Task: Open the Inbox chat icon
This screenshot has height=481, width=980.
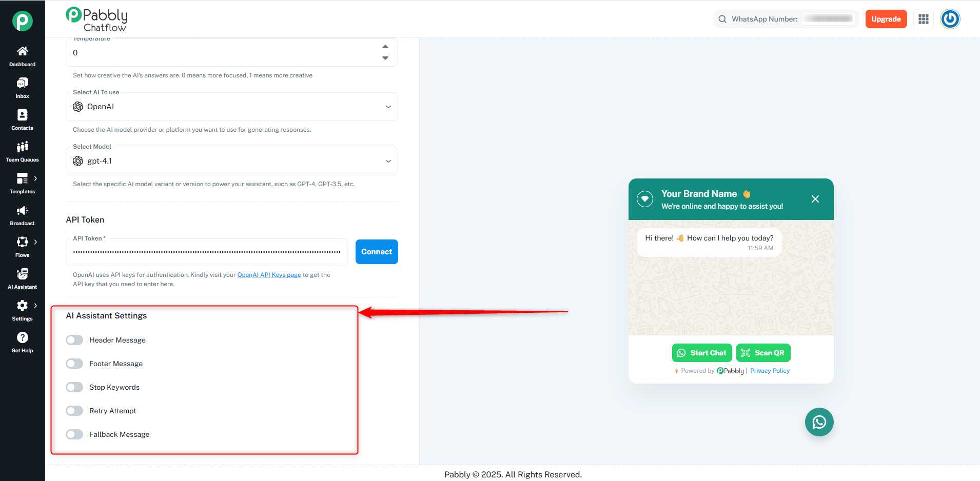Action: 22,83
